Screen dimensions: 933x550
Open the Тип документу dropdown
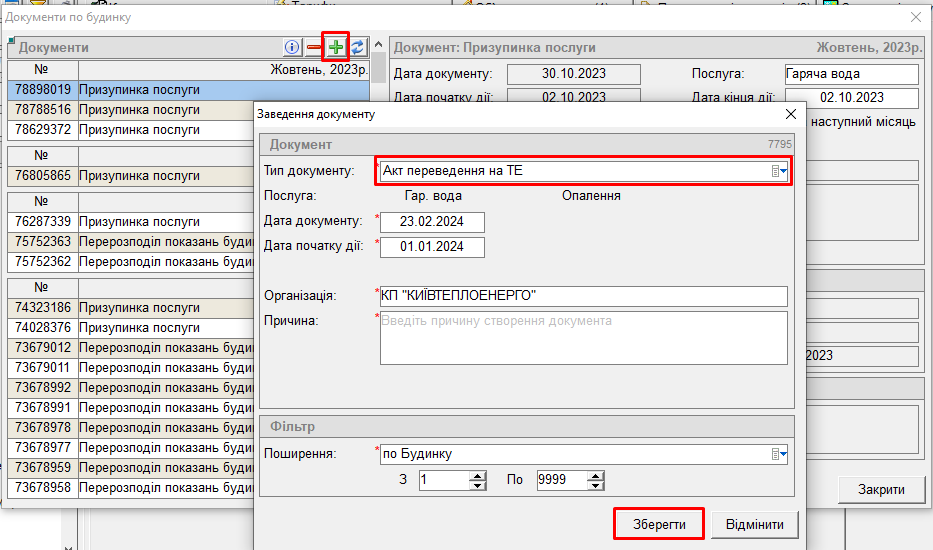click(x=780, y=171)
